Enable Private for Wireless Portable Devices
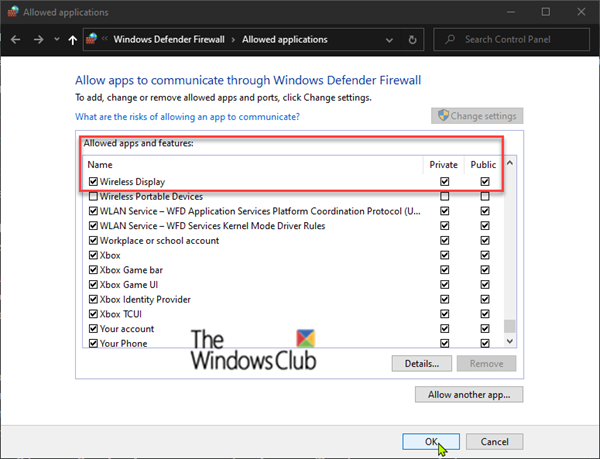 [444, 197]
